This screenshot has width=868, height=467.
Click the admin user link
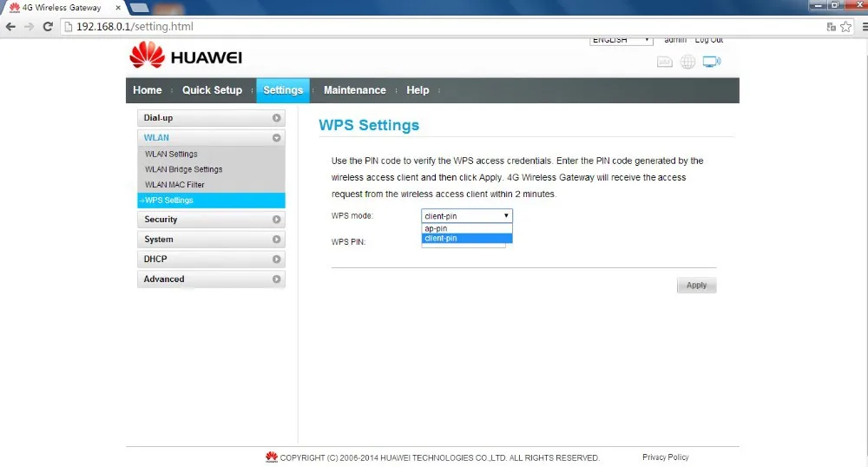(x=675, y=40)
